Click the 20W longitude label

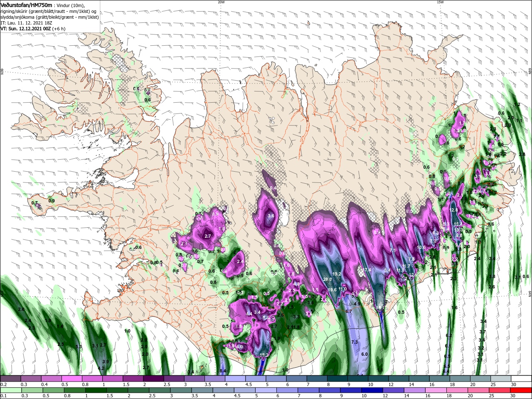tap(221, 2)
